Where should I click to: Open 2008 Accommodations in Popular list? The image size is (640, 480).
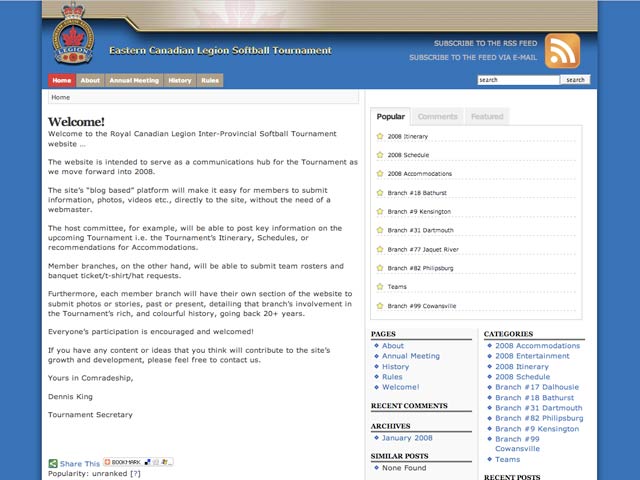point(420,174)
